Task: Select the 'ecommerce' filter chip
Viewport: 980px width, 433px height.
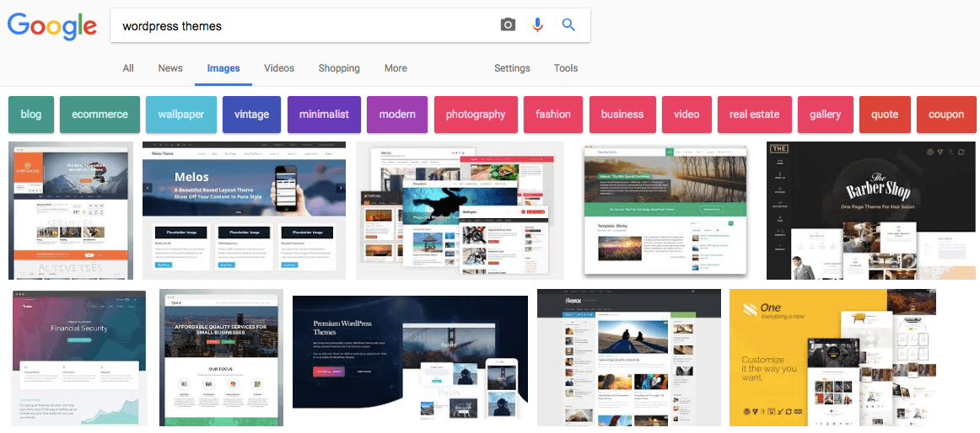Action: tap(100, 115)
